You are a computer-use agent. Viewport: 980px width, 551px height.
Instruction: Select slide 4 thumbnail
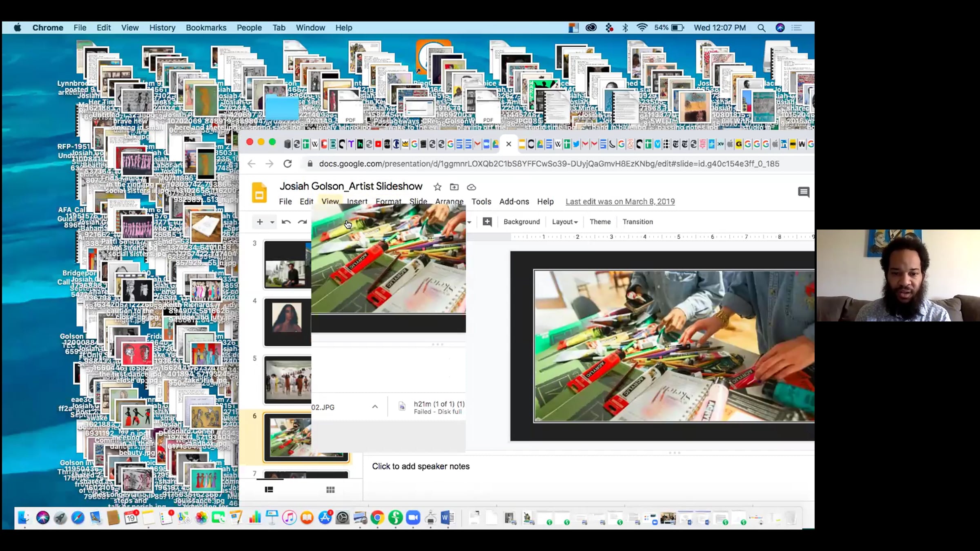[287, 322]
